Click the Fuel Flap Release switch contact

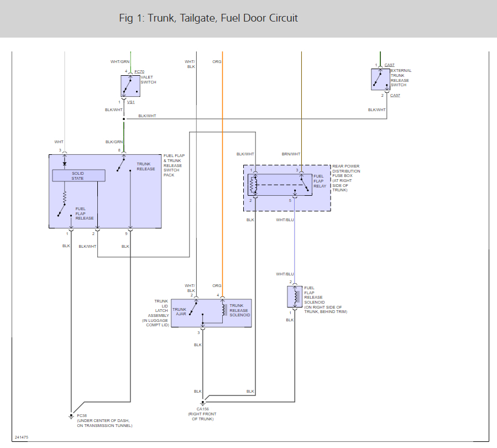[61, 210]
